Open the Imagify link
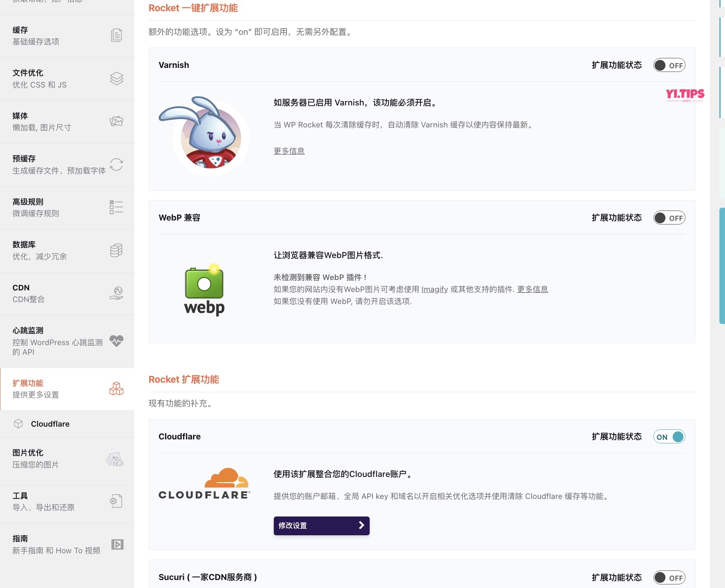This screenshot has width=725, height=588. (434, 289)
